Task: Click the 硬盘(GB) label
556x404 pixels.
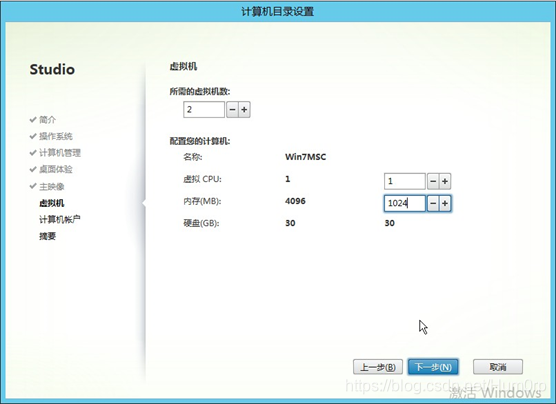Action: (x=201, y=223)
